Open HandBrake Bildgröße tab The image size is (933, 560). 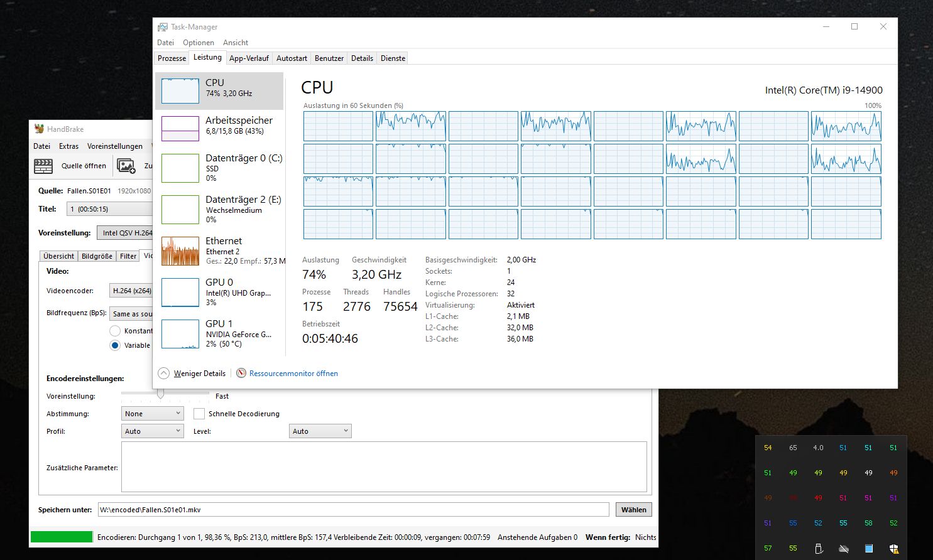point(97,256)
